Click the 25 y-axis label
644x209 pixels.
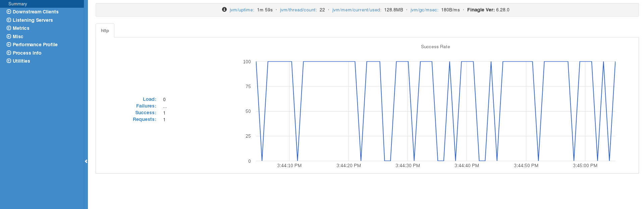click(248, 136)
